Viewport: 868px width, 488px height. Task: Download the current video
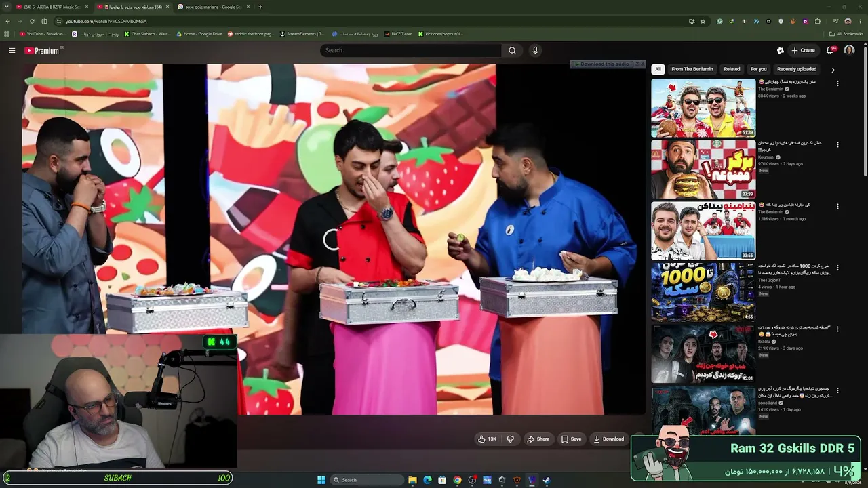(608, 439)
